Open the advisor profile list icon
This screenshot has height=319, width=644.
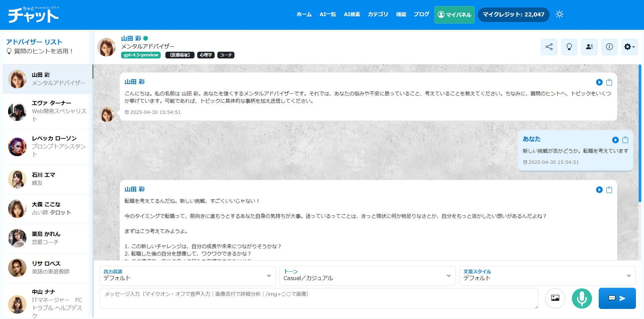(589, 47)
